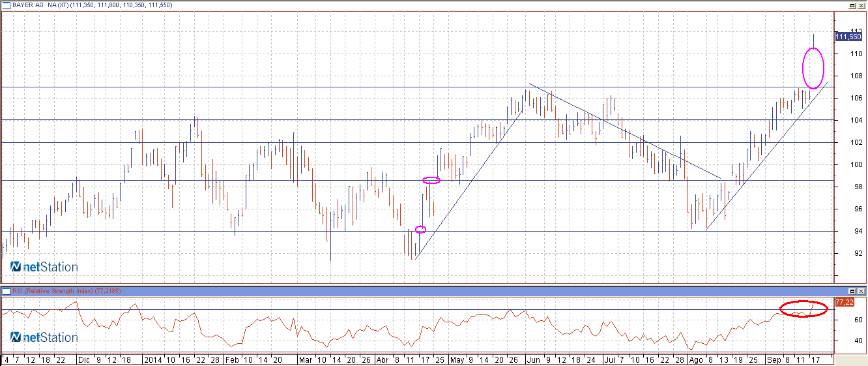Click the Jun month label on time axis
The image size is (868, 366).
(x=532, y=359)
